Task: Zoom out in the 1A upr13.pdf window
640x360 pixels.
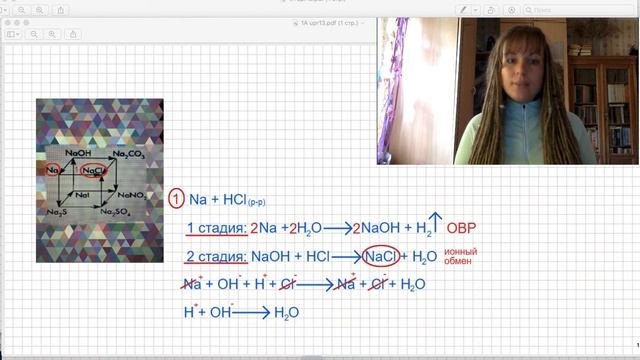Action: coord(34,34)
